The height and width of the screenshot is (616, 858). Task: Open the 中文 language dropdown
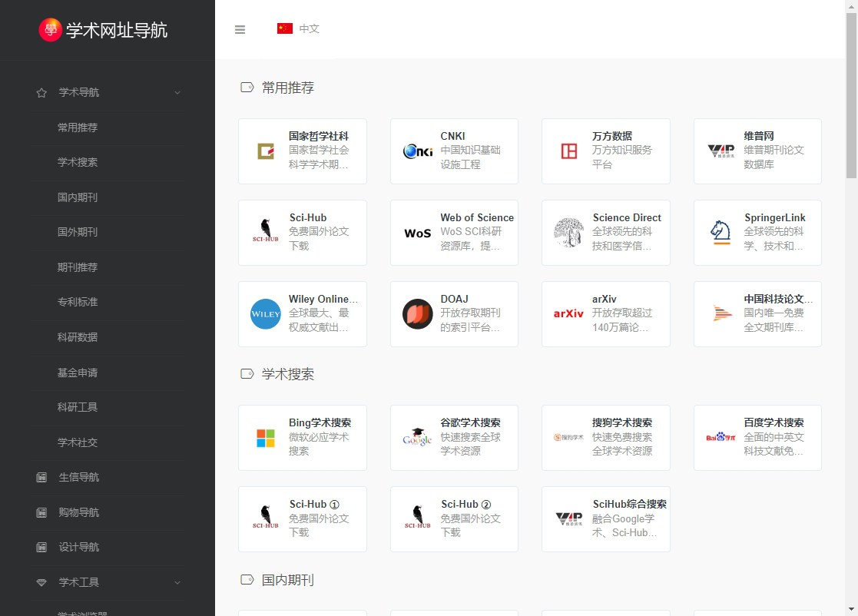[298, 28]
